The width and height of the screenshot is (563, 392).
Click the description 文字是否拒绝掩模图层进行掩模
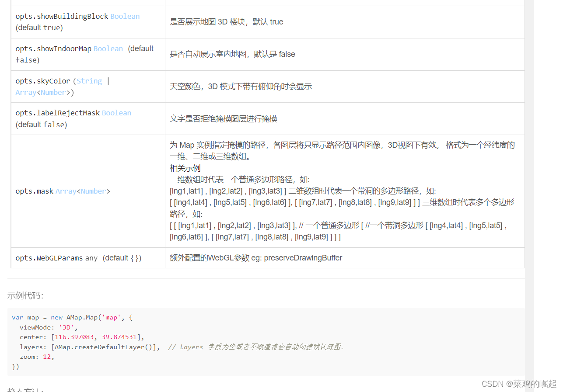223,119
